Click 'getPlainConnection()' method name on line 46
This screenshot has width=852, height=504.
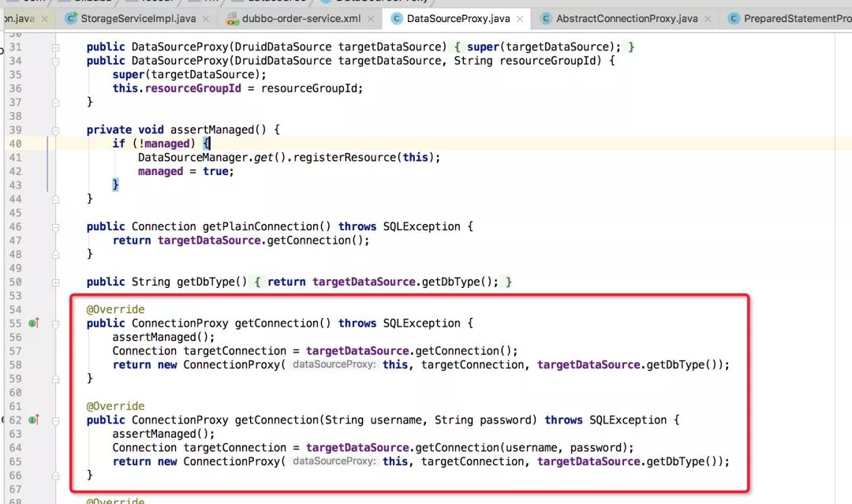point(267,226)
